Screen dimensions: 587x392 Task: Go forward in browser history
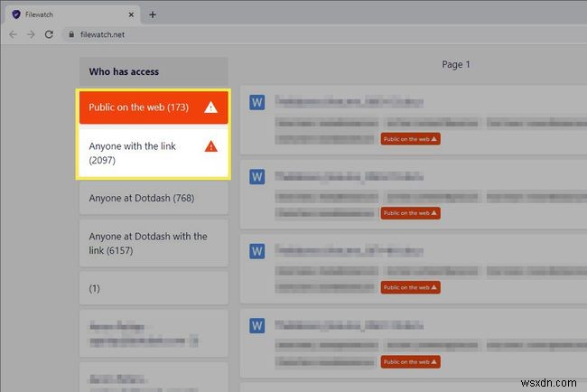(x=31, y=34)
